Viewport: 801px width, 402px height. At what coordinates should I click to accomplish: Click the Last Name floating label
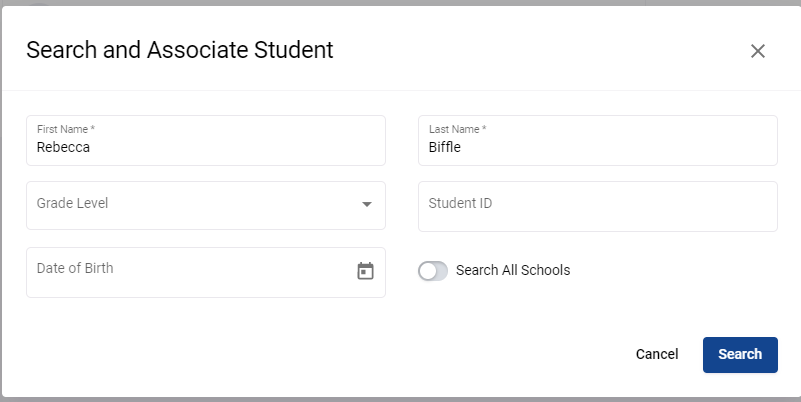457,129
